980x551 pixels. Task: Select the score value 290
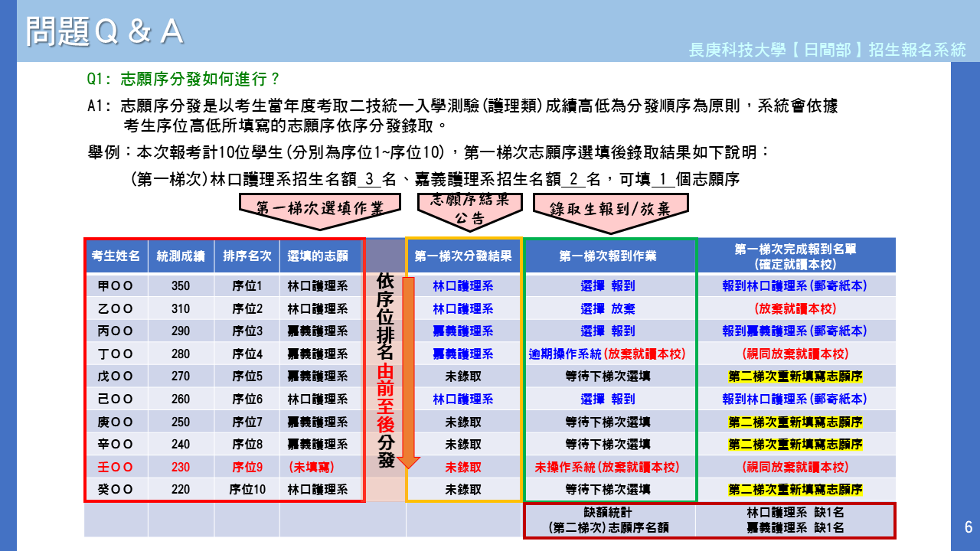pos(181,331)
